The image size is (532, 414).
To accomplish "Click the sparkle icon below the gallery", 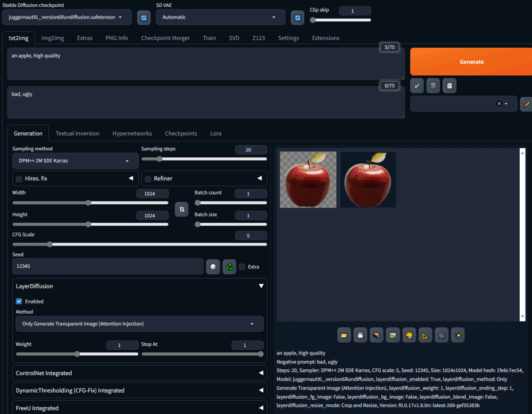I will click(x=458, y=335).
